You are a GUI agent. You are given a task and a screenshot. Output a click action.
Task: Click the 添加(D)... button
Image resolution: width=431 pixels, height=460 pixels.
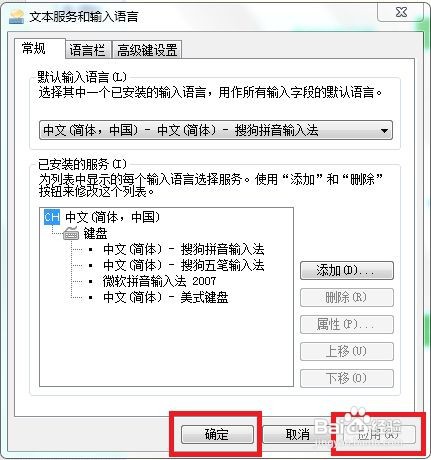click(347, 270)
